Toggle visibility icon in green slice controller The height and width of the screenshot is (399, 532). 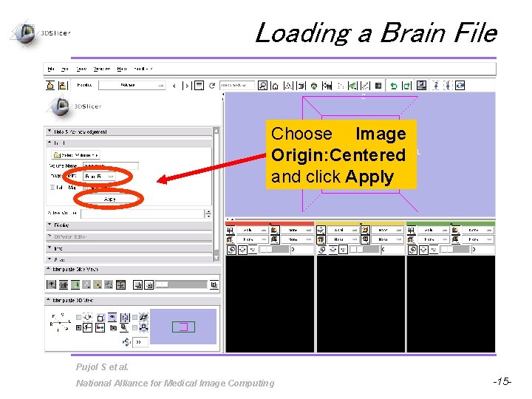424,250
